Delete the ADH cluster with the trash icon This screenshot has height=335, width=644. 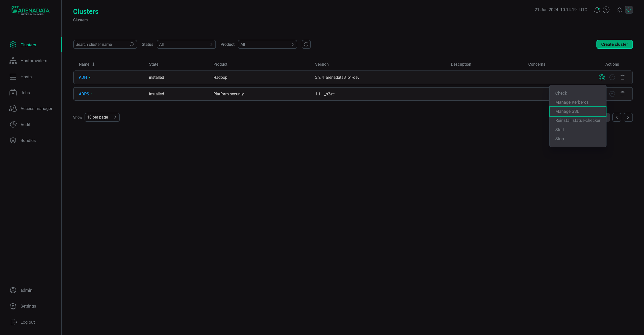click(622, 77)
